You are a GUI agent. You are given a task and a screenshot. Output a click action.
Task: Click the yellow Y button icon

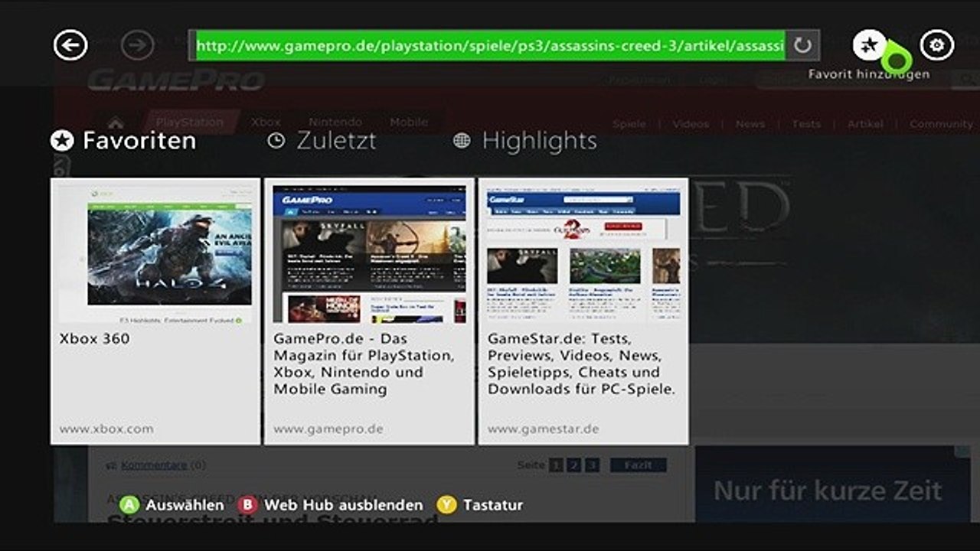(x=446, y=505)
